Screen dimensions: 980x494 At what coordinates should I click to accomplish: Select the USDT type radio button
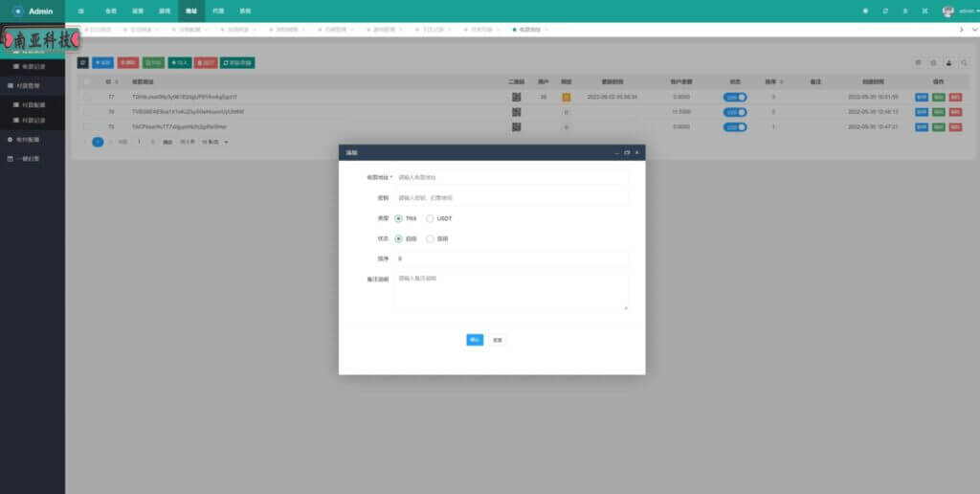coord(430,219)
